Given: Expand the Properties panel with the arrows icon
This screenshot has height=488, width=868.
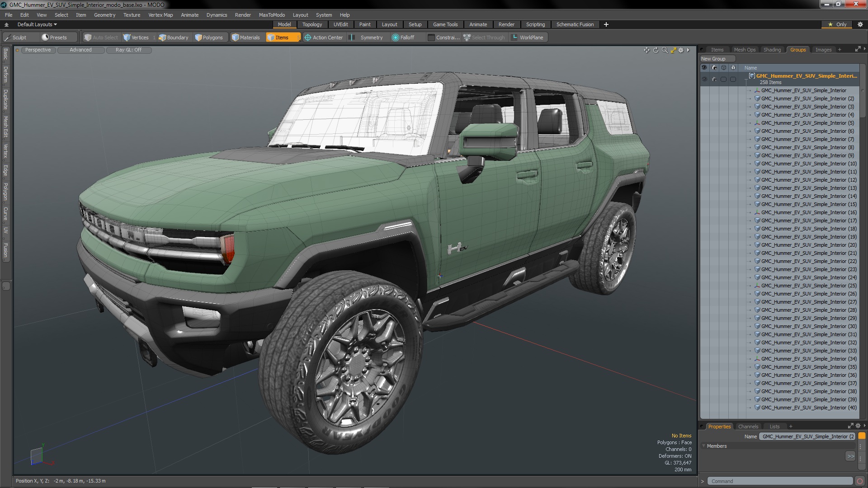Looking at the screenshot, I should pyautogui.click(x=850, y=426).
